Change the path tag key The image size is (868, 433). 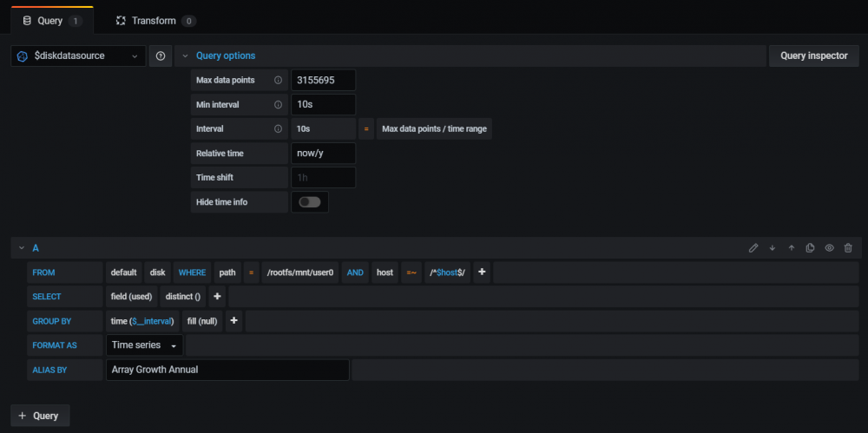(227, 272)
